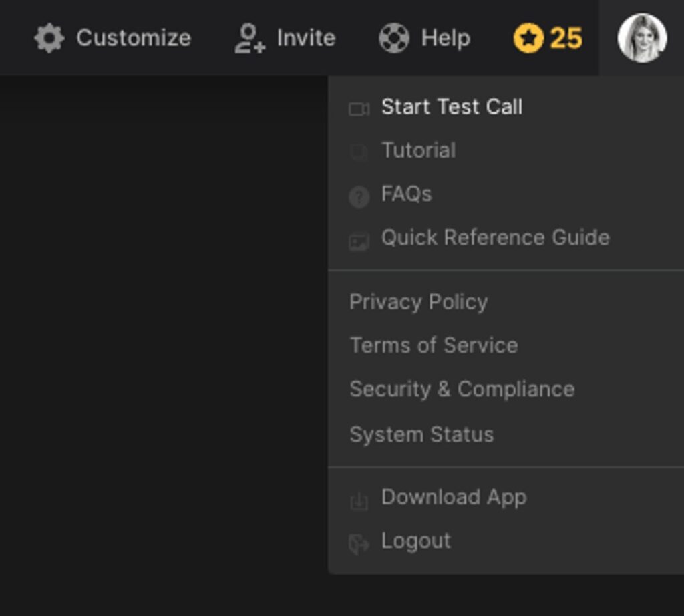Image resolution: width=684 pixels, height=616 pixels.
Task: Click the video camera icon for test call
Action: click(359, 108)
